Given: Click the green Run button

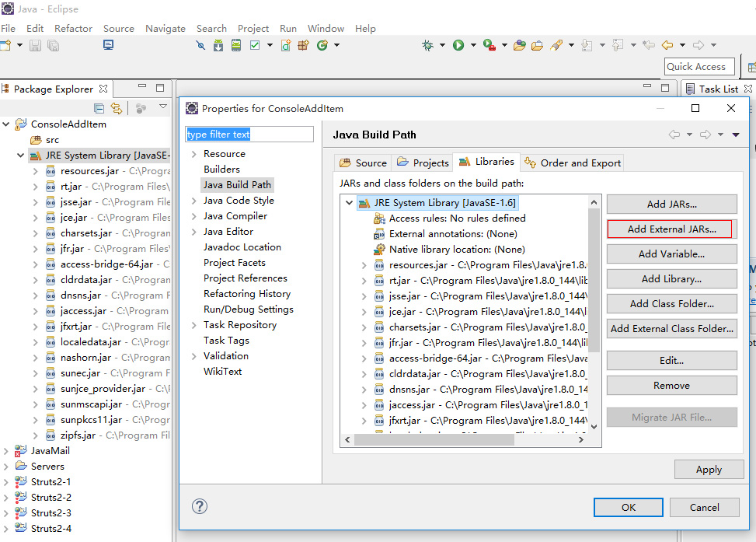Looking at the screenshot, I should (458, 45).
